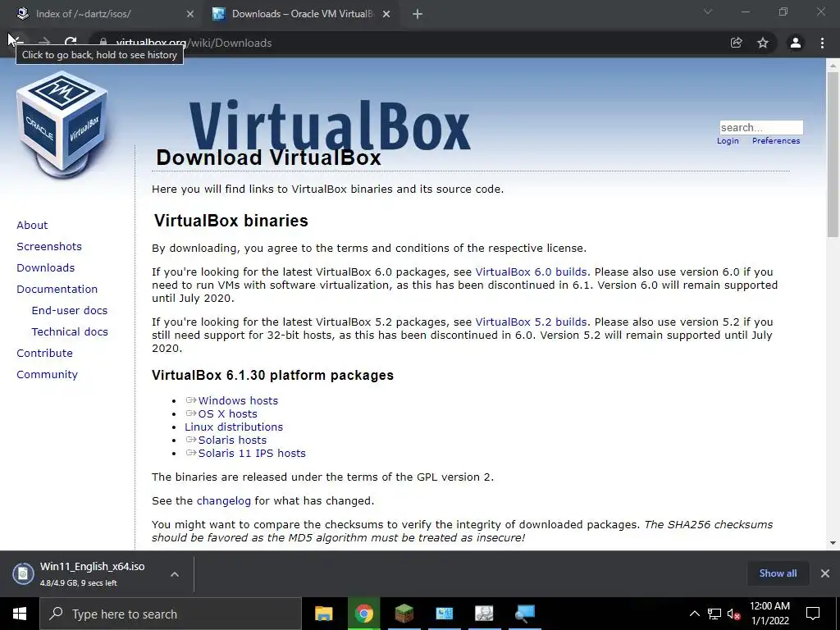Open the Chrome profile icon
This screenshot has width=840, height=630.
[796, 43]
